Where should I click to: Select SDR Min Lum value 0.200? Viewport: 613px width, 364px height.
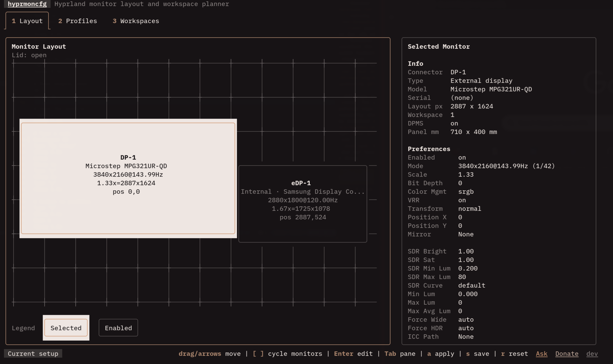[468, 268]
